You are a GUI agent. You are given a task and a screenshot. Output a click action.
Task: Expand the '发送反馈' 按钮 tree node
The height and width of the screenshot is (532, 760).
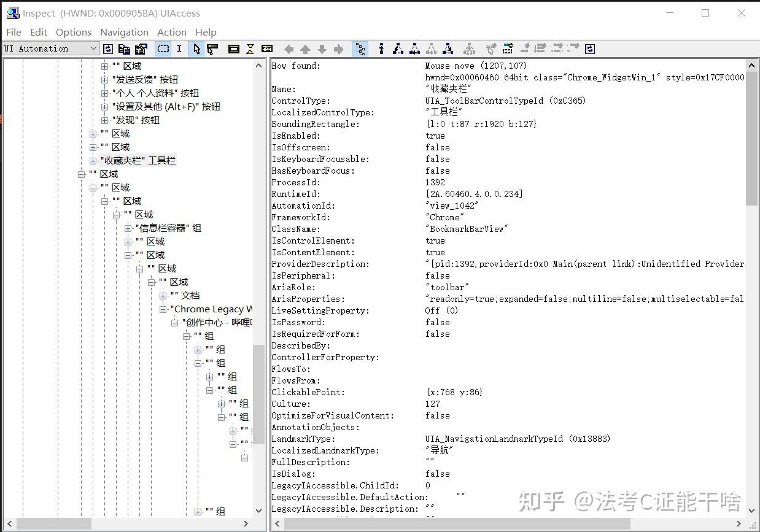104,80
